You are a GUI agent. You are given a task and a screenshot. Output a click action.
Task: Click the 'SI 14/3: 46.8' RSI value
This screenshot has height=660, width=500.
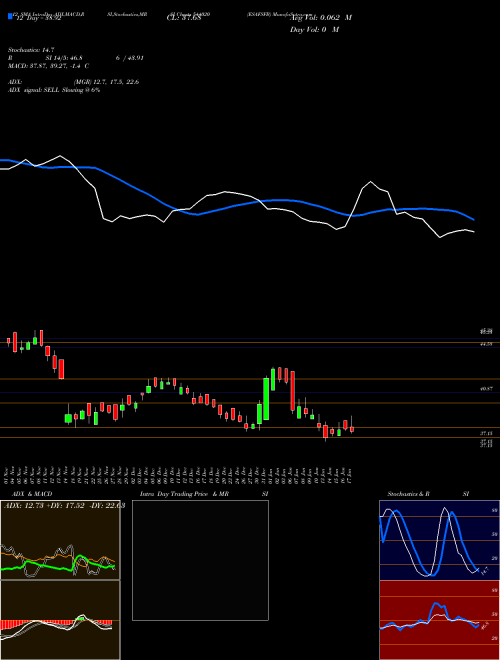point(64,58)
